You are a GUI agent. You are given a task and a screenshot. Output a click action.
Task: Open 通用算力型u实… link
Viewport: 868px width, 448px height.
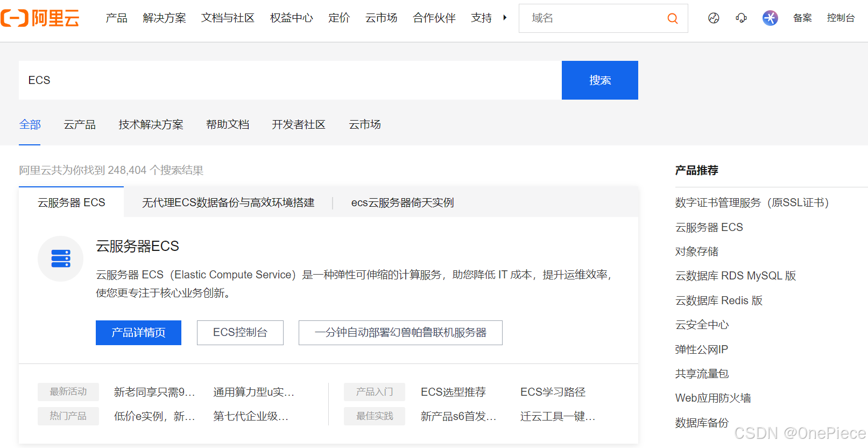(253, 392)
